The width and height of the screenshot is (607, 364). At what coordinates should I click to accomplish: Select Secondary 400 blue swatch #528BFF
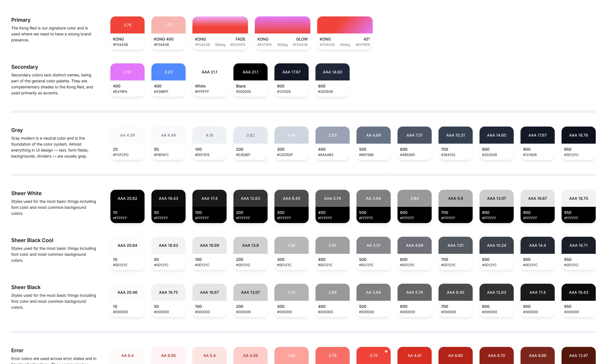[x=168, y=80]
